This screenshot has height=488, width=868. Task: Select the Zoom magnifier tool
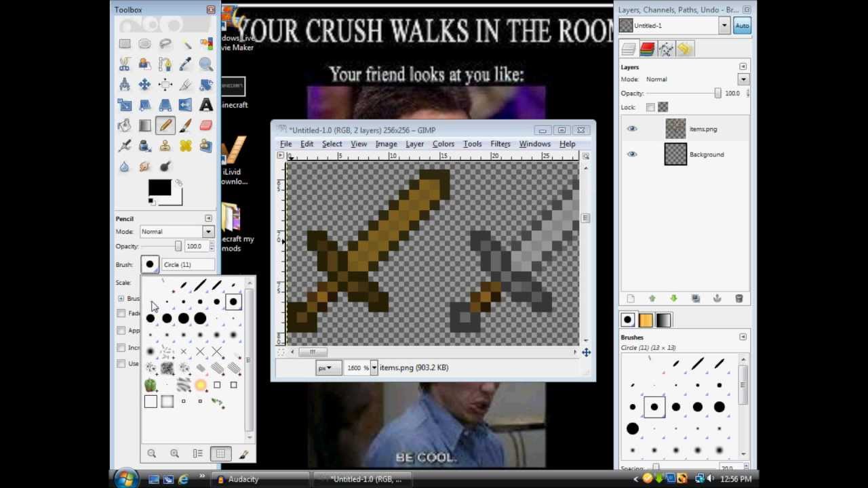pos(206,64)
